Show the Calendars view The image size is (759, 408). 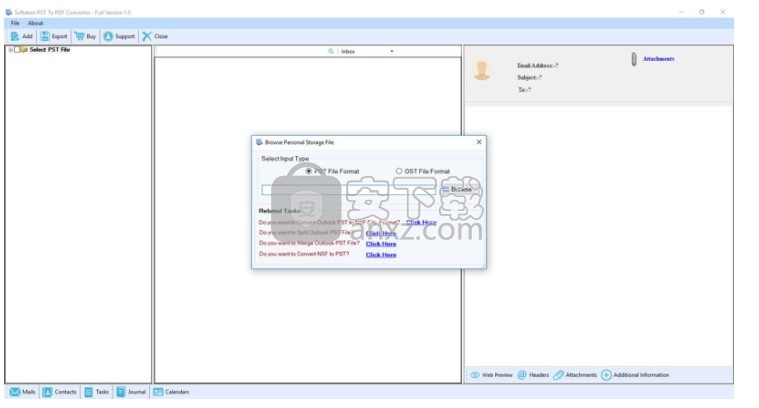point(171,392)
